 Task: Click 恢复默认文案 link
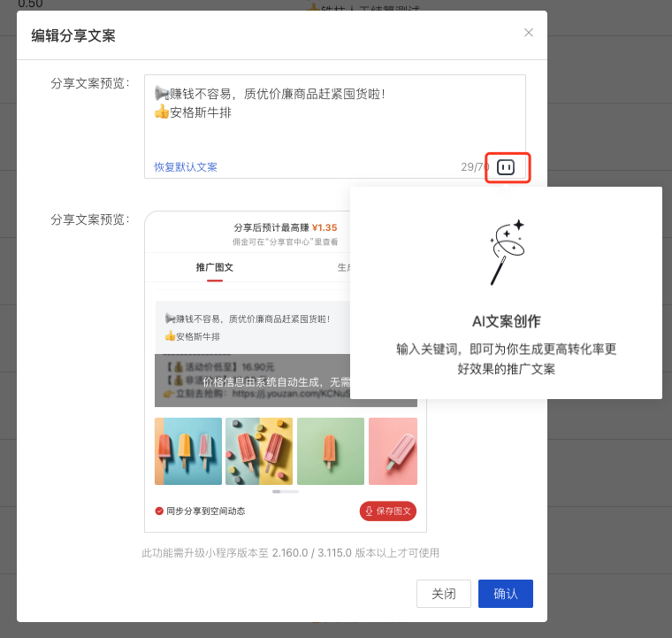click(186, 166)
